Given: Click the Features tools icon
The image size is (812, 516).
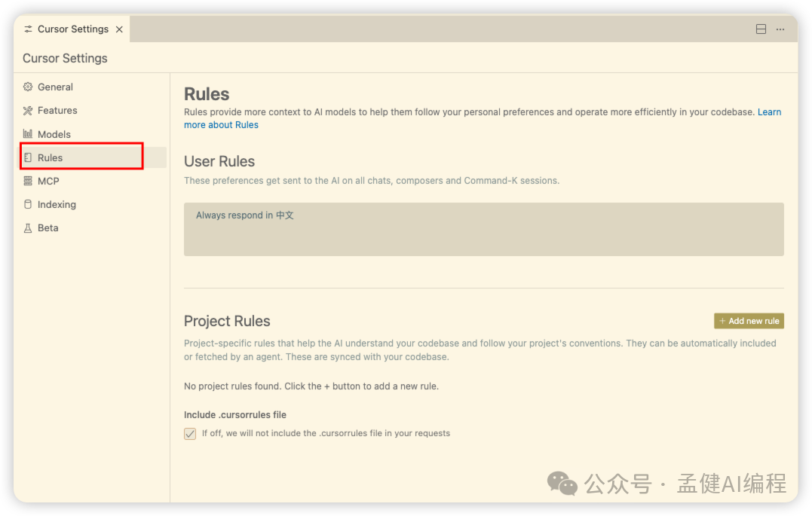Looking at the screenshot, I should click(28, 110).
